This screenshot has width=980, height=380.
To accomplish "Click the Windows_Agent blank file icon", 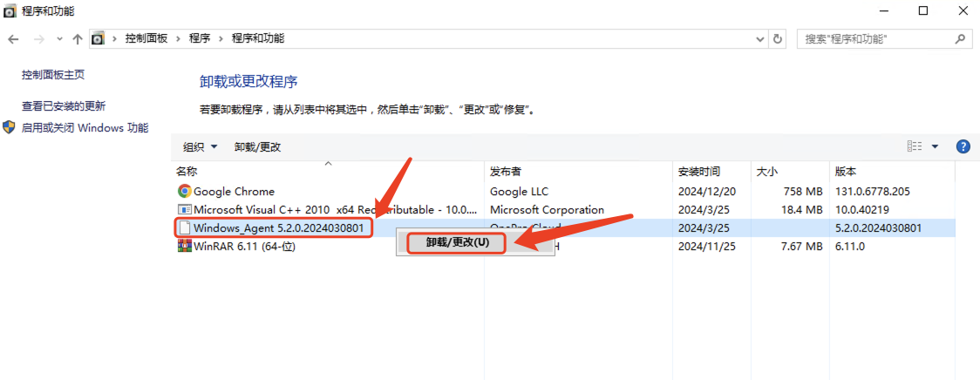I will coord(184,227).
